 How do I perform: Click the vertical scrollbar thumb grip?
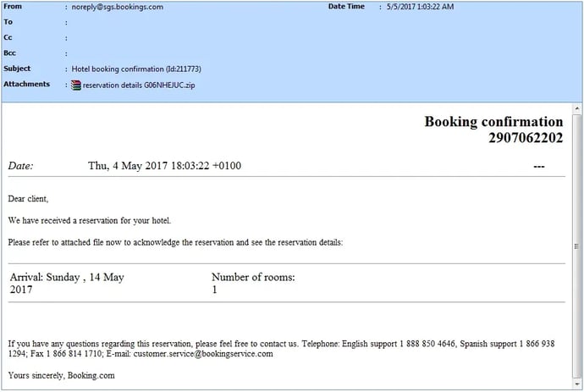[577, 246]
